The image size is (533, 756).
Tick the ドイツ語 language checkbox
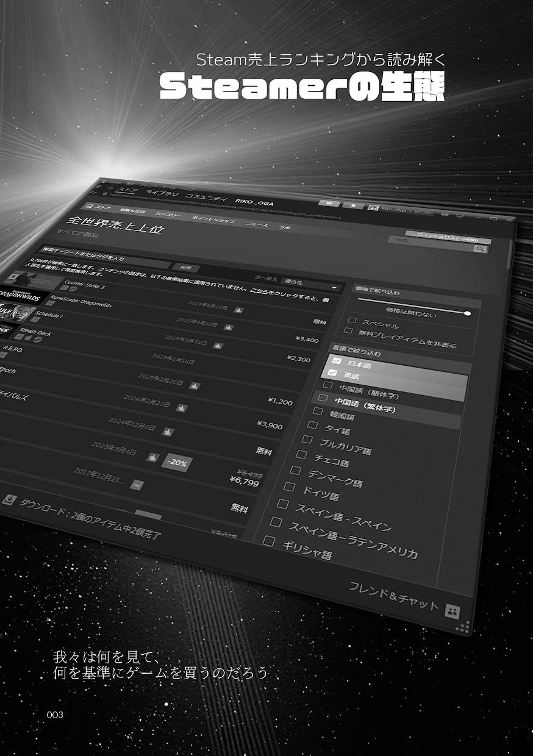pyautogui.click(x=289, y=487)
